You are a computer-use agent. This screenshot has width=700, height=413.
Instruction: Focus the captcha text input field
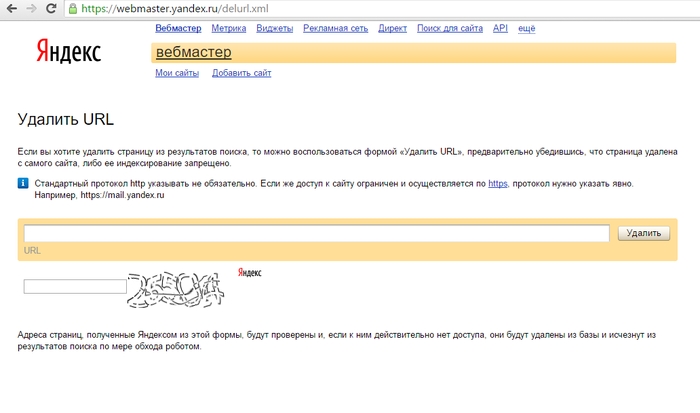[75, 286]
